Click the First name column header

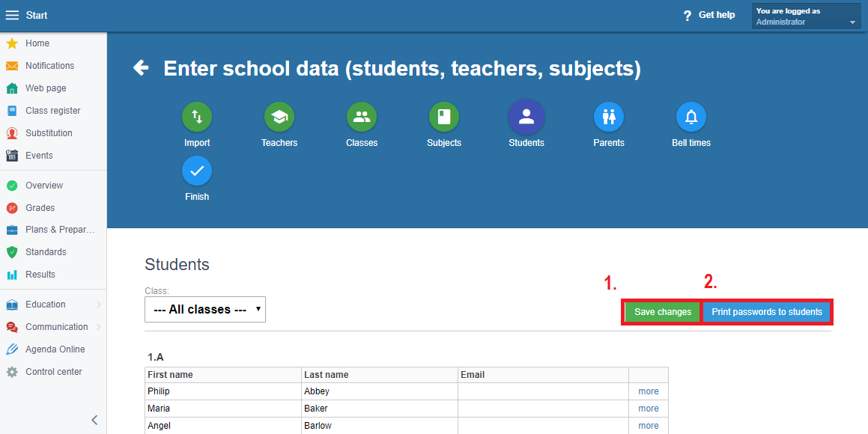point(223,375)
